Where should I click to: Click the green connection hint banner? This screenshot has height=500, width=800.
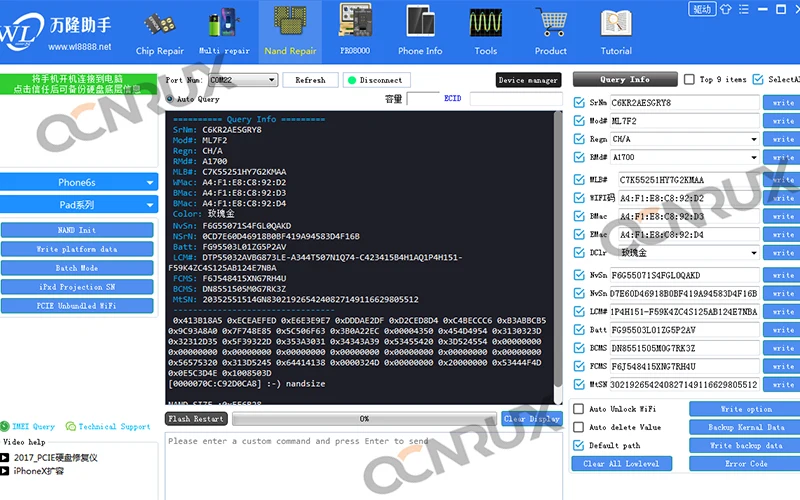point(78,84)
